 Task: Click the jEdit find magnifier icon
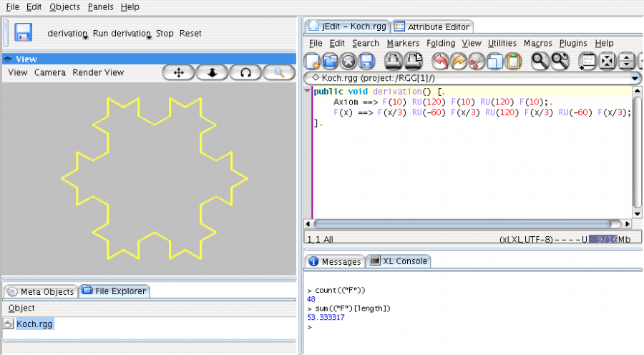click(x=540, y=62)
